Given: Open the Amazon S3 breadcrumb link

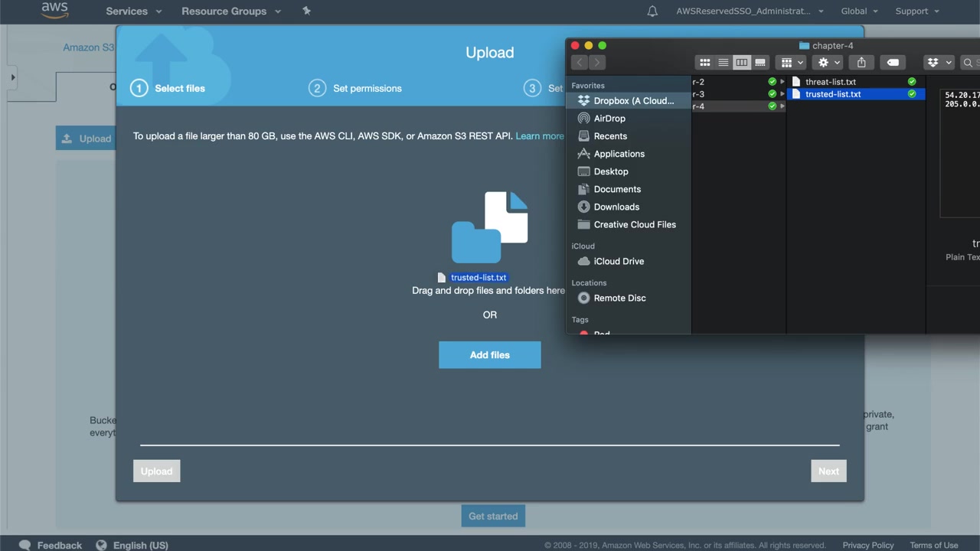Looking at the screenshot, I should [x=89, y=47].
